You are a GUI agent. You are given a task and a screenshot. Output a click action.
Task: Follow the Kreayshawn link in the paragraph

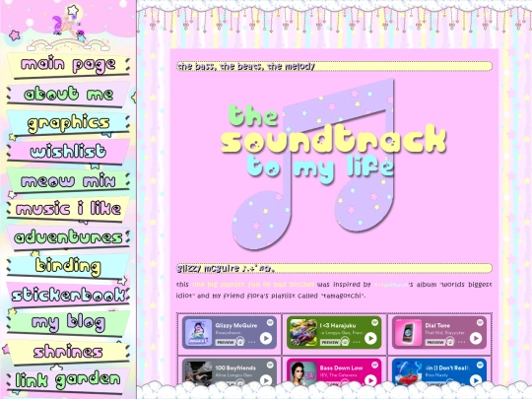[x=390, y=285]
